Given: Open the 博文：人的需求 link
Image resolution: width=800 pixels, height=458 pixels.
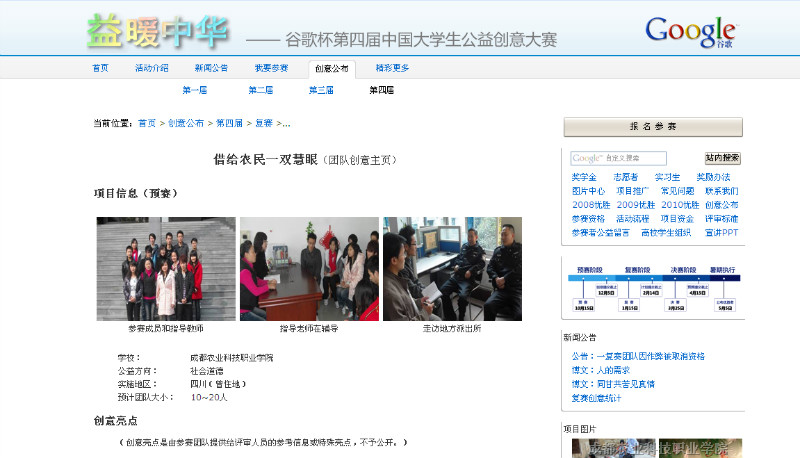Looking at the screenshot, I should (x=601, y=370).
